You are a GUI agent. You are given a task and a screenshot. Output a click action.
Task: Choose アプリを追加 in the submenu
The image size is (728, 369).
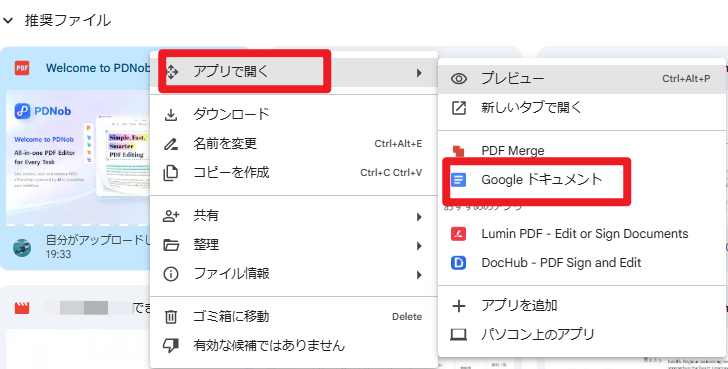[x=582, y=305]
